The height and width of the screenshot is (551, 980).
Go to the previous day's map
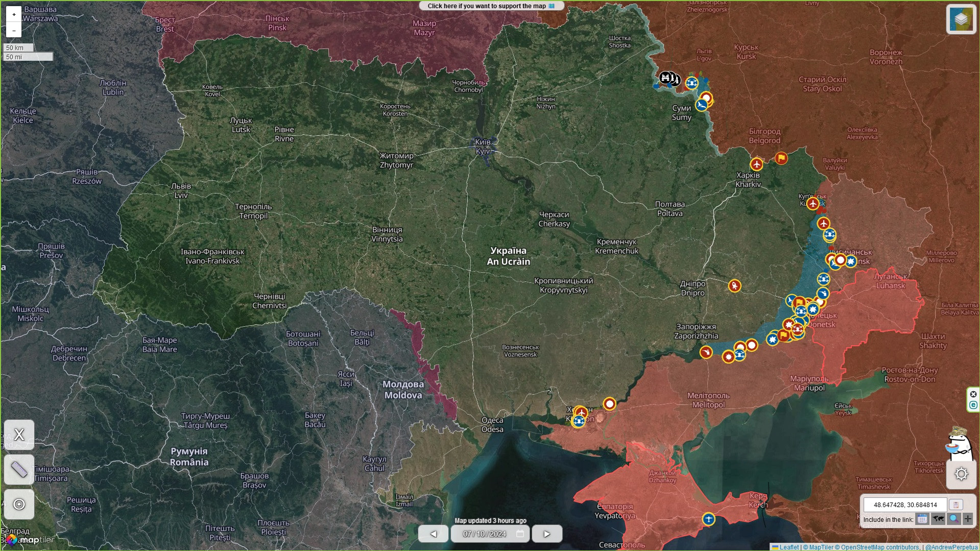[x=433, y=534]
